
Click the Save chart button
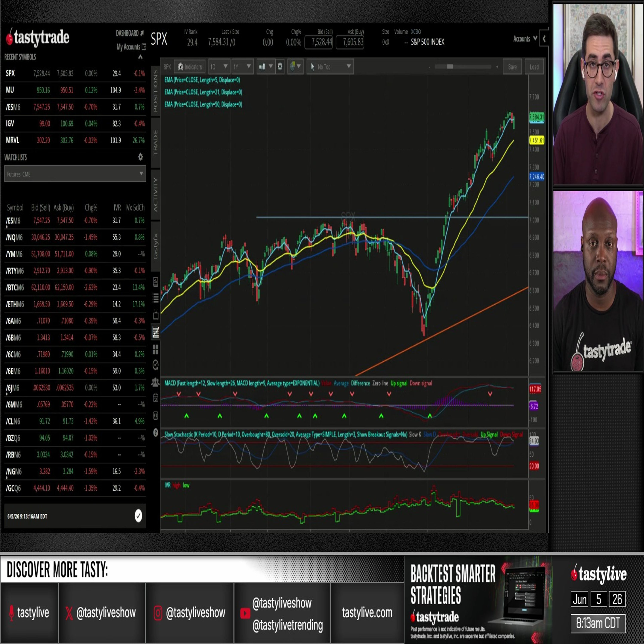[x=512, y=67]
